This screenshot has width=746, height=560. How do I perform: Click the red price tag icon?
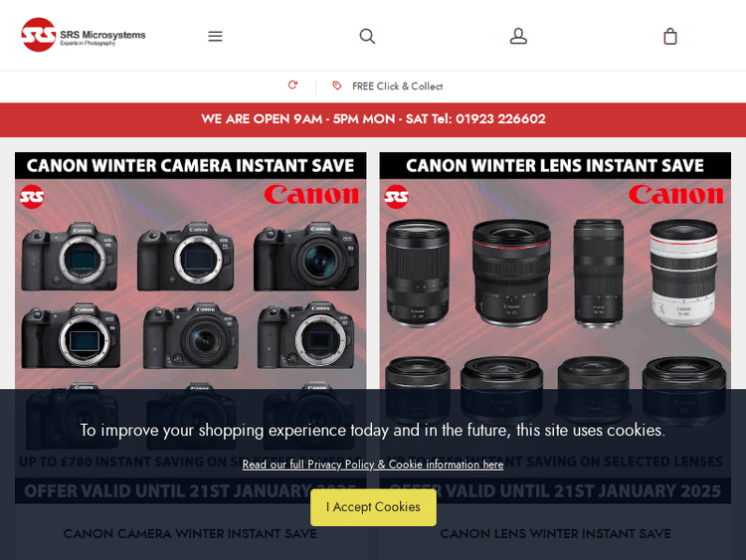tap(337, 86)
